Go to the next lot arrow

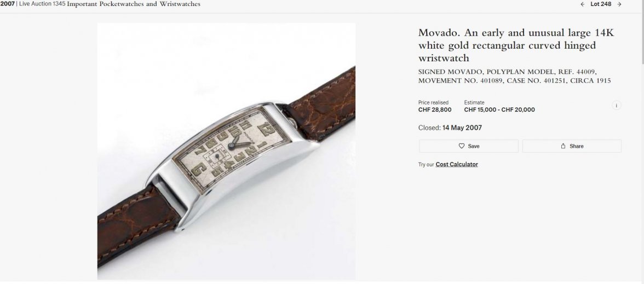(619, 4)
